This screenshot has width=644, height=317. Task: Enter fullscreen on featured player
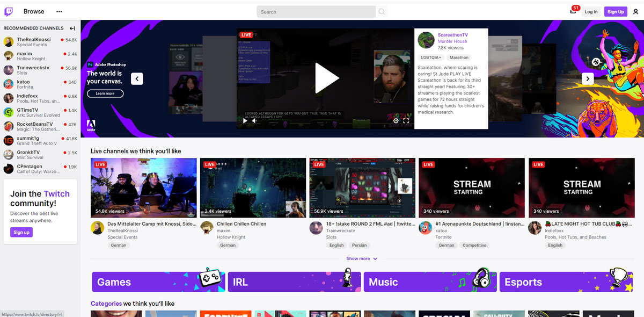(406, 121)
